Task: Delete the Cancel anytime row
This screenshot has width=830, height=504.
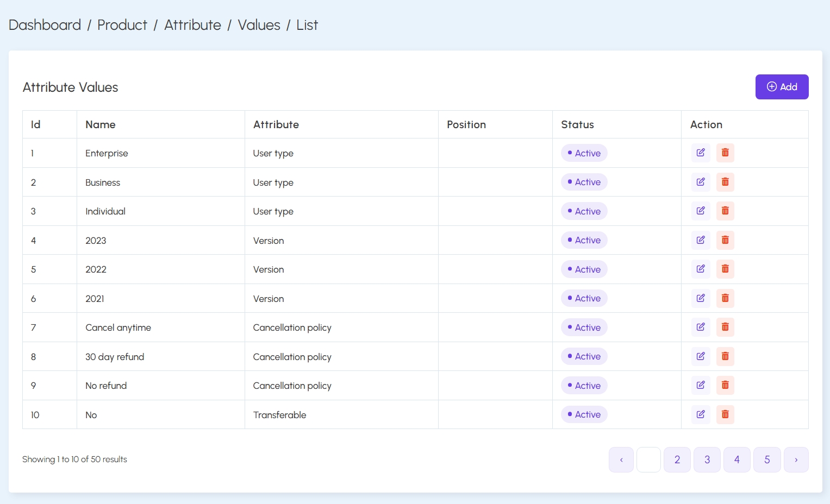Action: (x=725, y=327)
